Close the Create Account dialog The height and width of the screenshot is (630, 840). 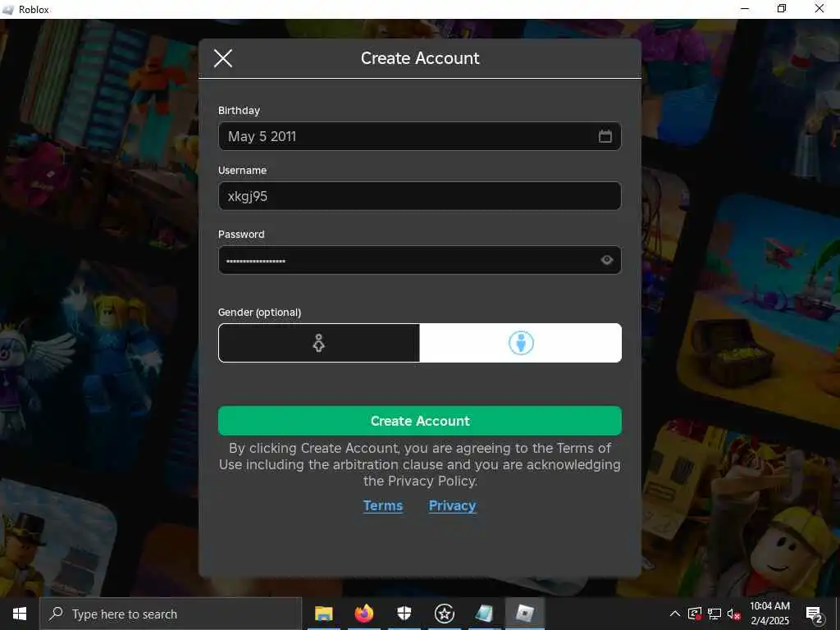[223, 58]
